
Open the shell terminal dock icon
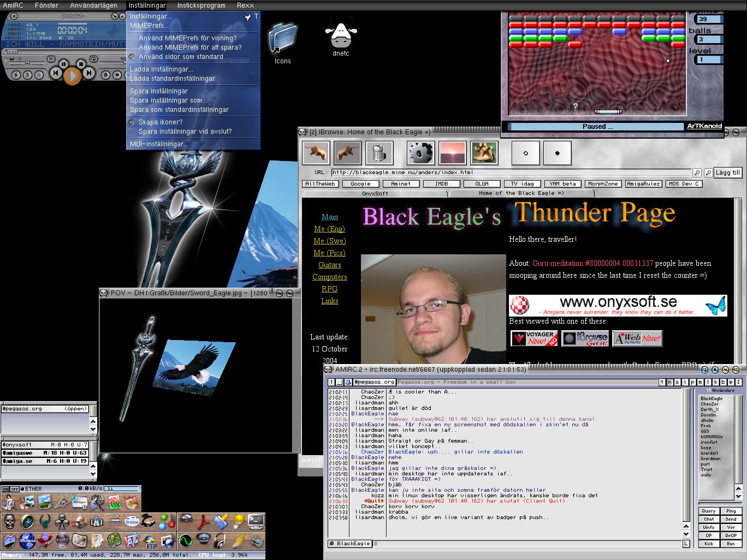(x=256, y=522)
